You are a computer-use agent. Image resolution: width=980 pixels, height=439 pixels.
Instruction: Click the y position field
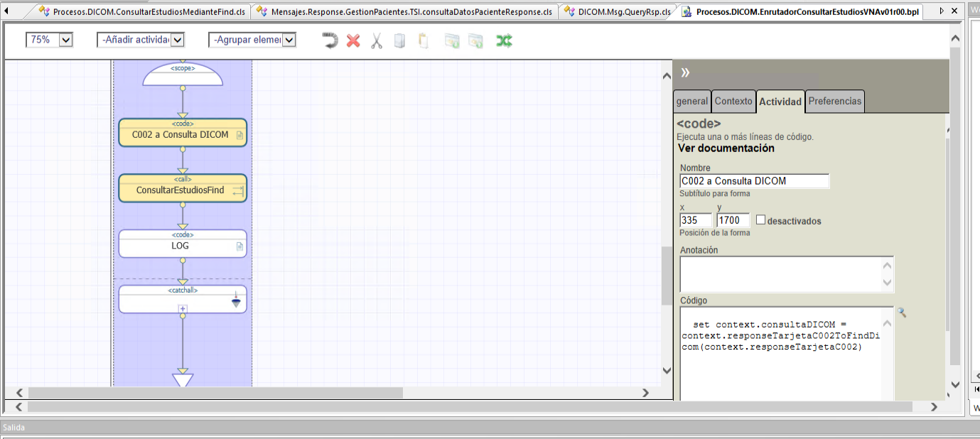pyautogui.click(x=733, y=220)
